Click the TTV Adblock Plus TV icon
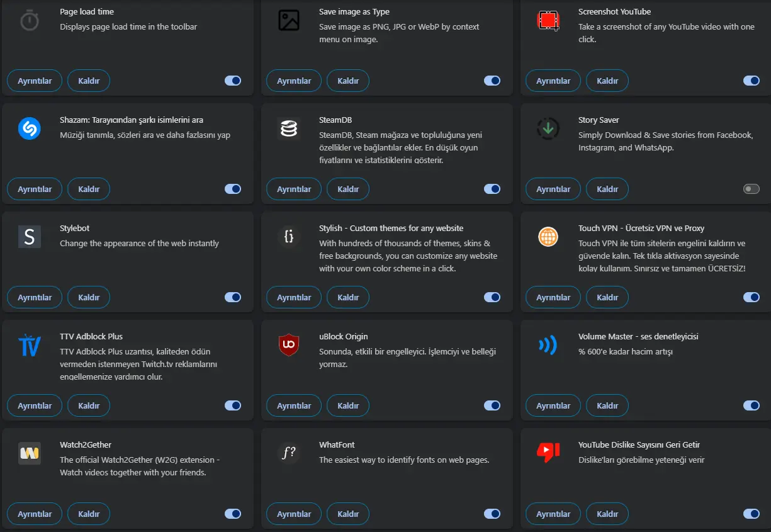771x532 pixels. tap(30, 345)
